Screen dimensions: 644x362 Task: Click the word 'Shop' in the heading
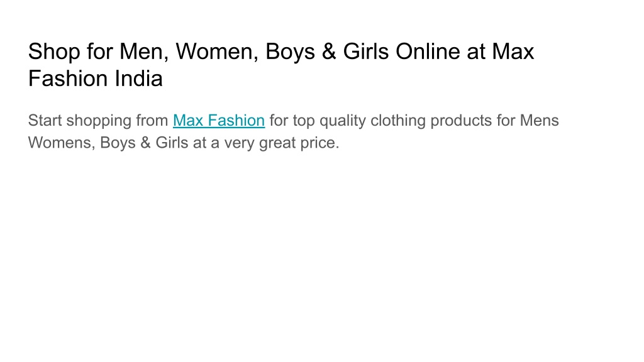pos(54,52)
